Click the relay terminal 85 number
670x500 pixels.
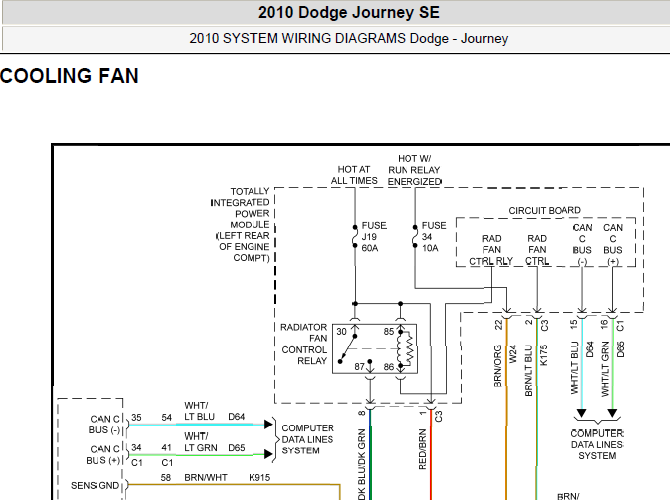388,332
